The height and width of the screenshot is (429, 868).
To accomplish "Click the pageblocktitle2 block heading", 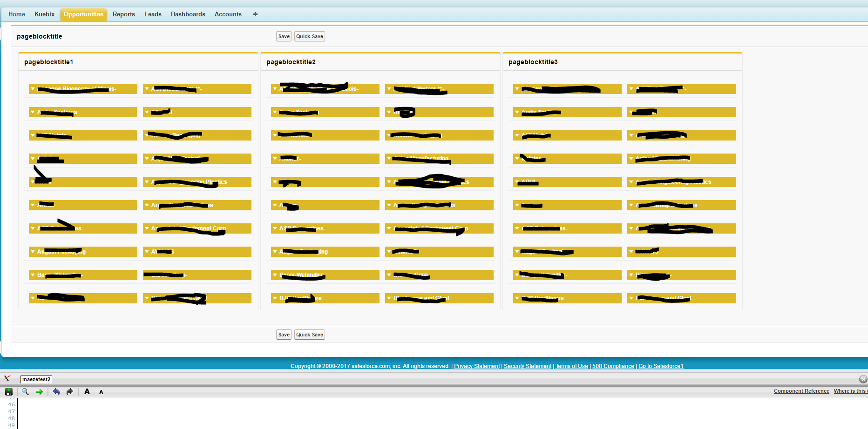I will (x=291, y=62).
